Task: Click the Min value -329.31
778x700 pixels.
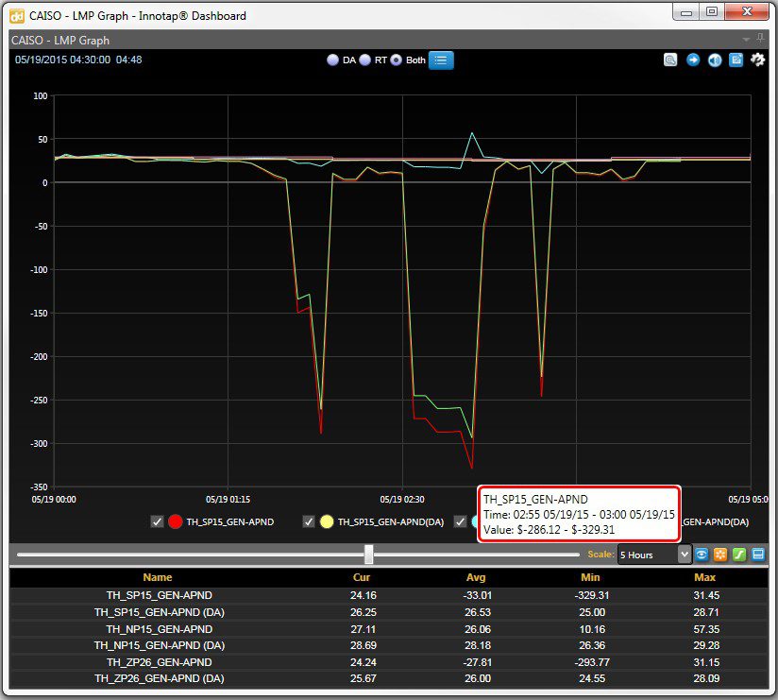Action: tap(592, 595)
